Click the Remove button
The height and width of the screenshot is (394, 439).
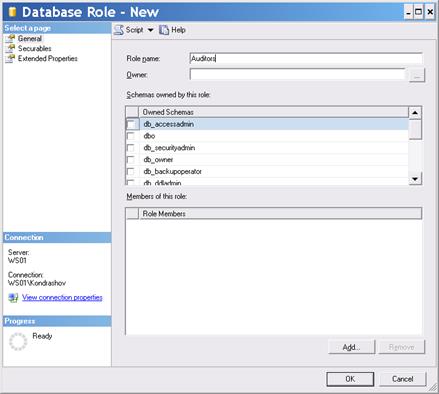click(x=402, y=347)
